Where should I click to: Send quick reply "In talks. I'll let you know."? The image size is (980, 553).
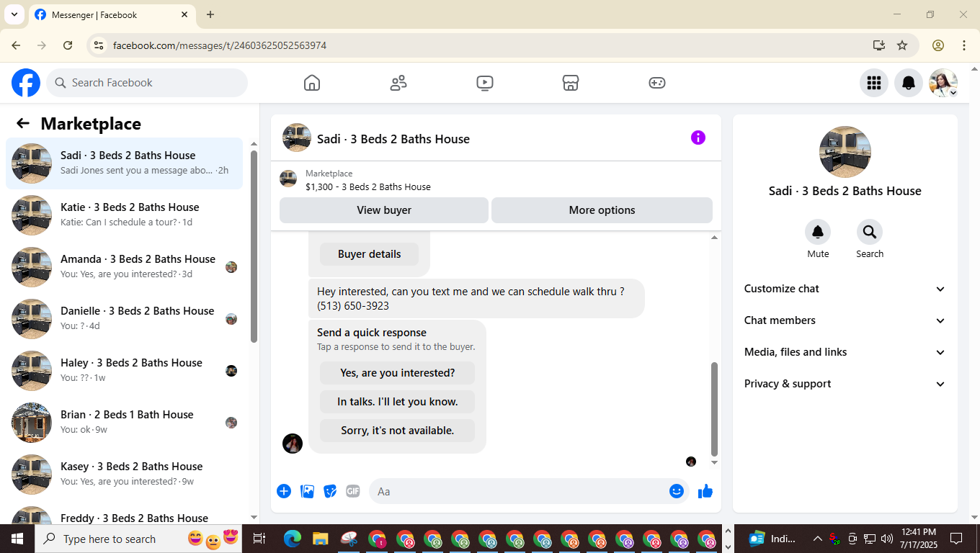point(397,402)
